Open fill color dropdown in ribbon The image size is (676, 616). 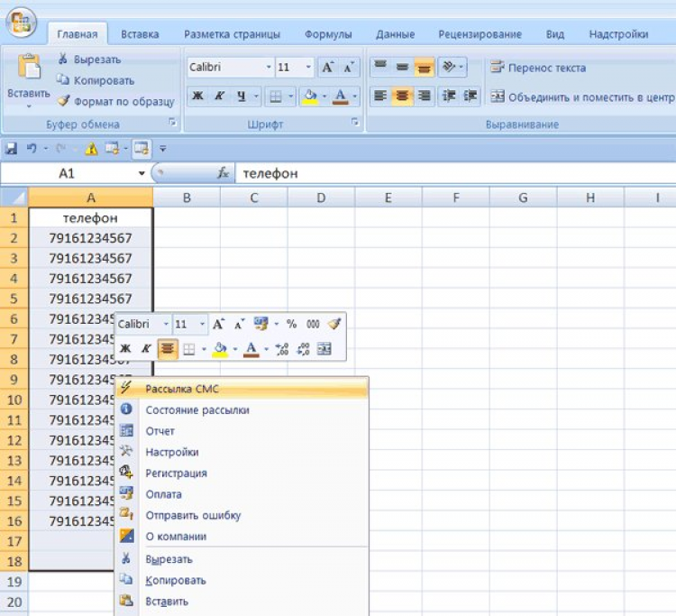pos(324,97)
